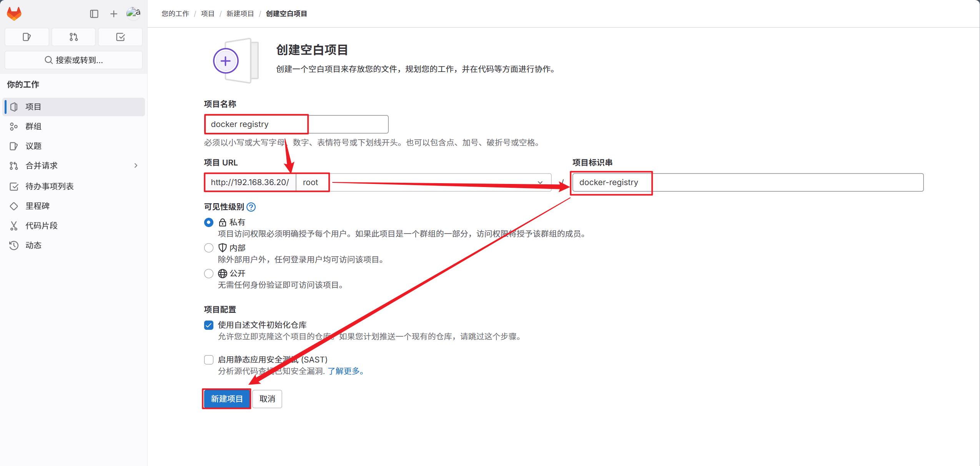
Task: Enable the SAST checkbox
Action: 209,360
